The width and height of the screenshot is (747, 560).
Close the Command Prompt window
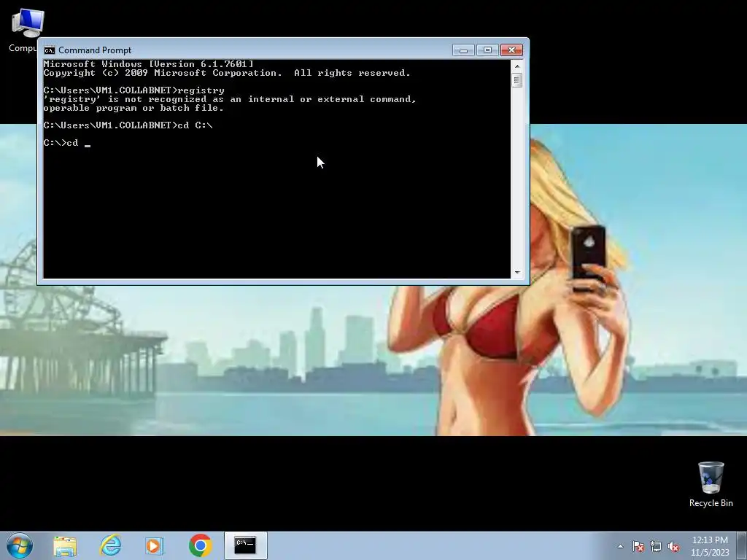[511, 50]
